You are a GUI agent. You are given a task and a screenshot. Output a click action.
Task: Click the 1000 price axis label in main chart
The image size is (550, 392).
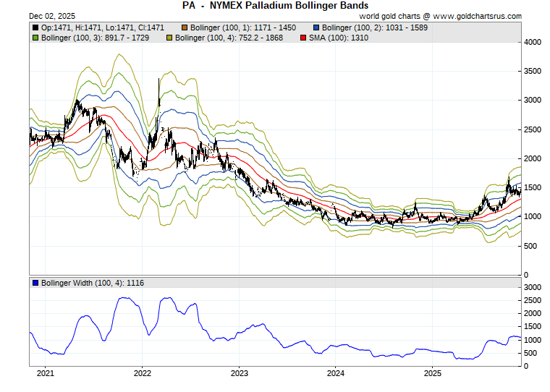pyautogui.click(x=533, y=217)
